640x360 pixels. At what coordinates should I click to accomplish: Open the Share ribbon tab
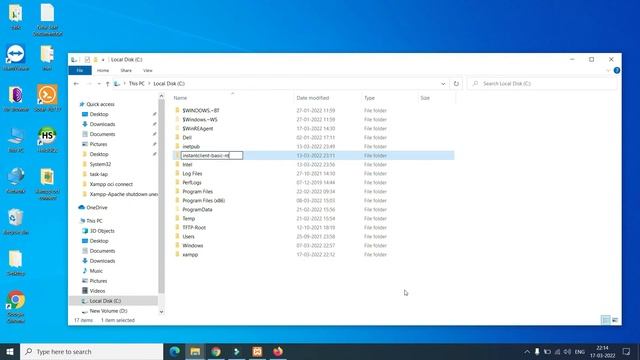[x=126, y=71]
